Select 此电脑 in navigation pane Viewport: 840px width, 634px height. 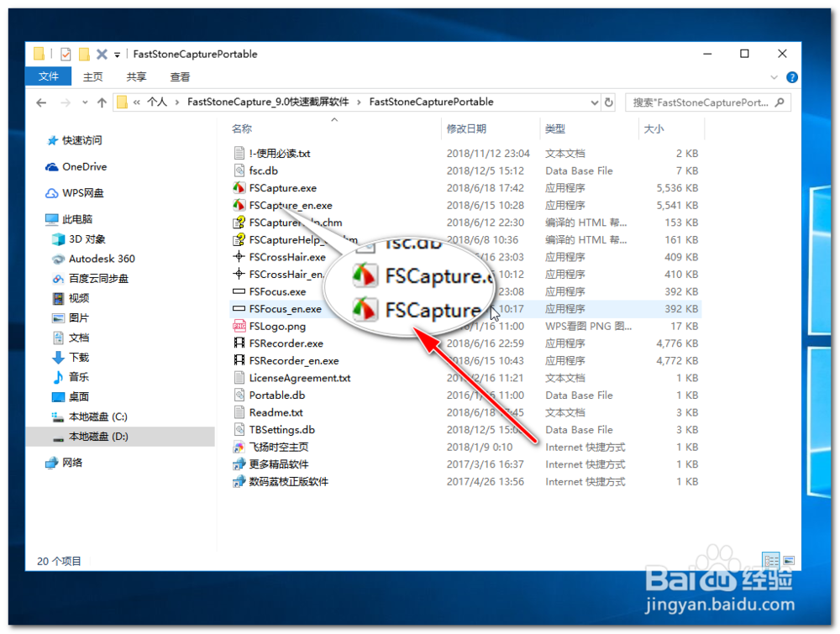(69, 219)
